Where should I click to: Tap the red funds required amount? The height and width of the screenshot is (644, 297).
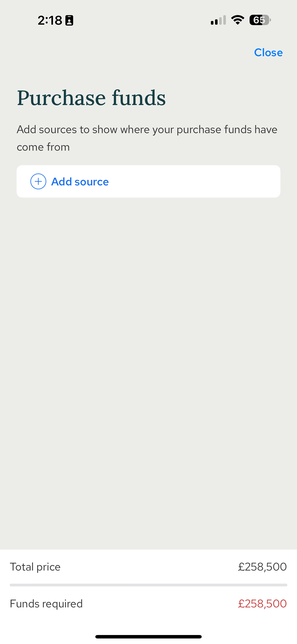pos(262,603)
